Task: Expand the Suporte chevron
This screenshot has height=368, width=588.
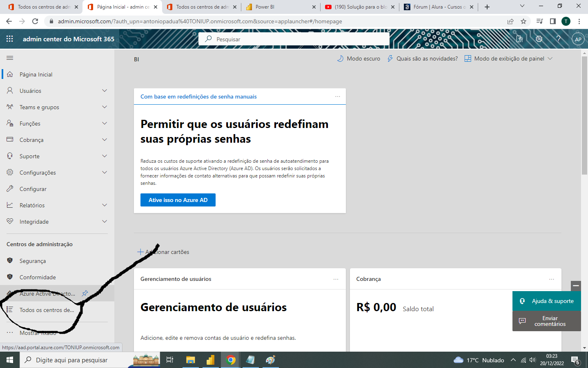Action: 105,156
